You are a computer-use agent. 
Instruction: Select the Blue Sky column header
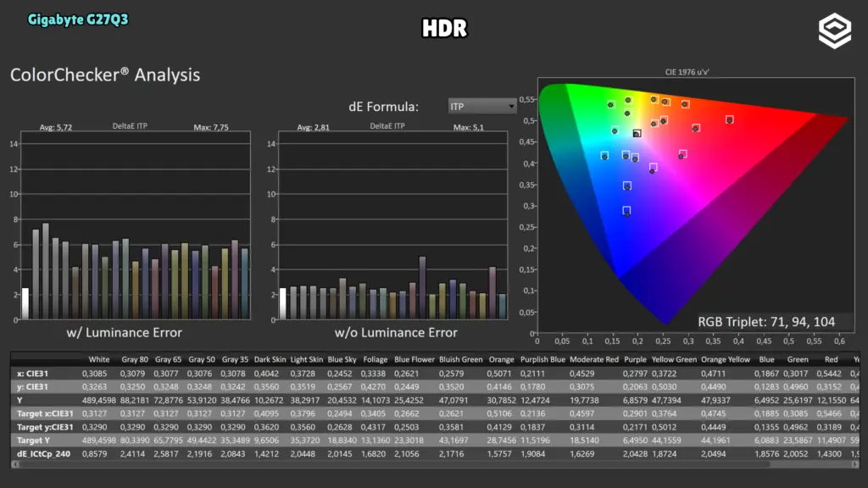pos(342,359)
